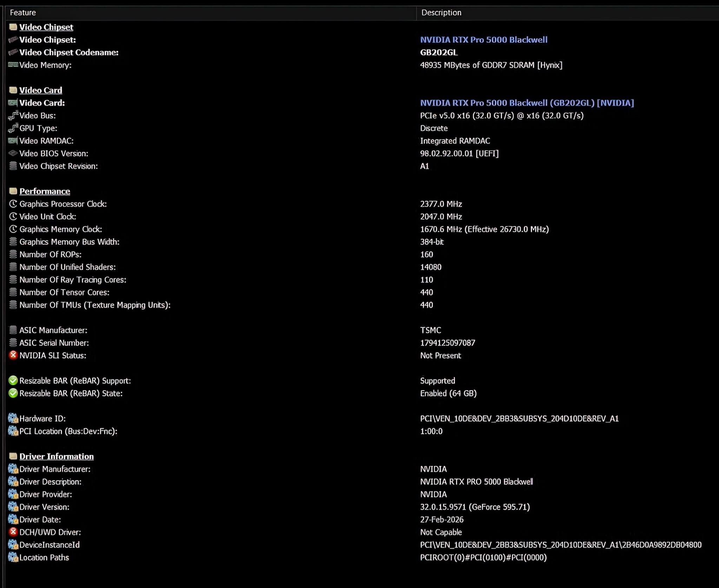The height and width of the screenshot is (588, 719).
Task: Click the Feature column header
Action: (x=23, y=13)
